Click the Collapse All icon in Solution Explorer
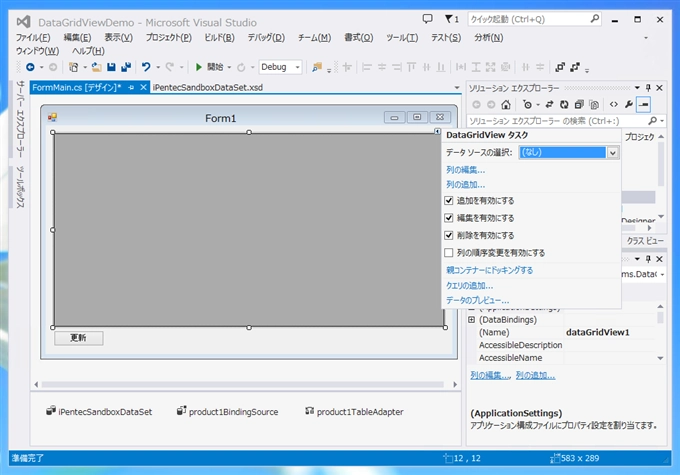Screen dimensions: 680x475 click(579, 104)
